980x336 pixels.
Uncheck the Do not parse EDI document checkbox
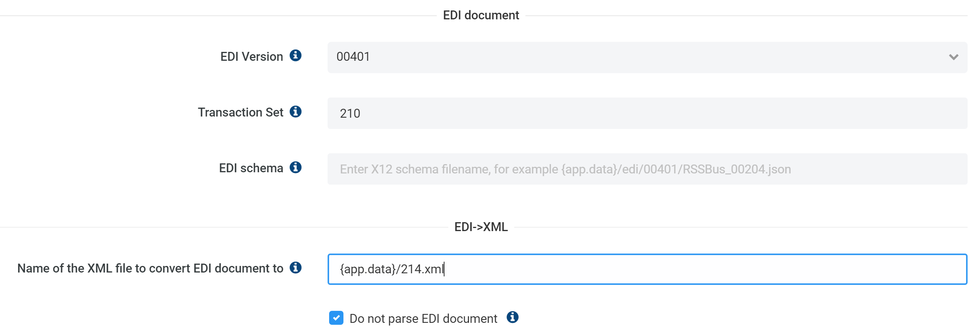(x=335, y=318)
